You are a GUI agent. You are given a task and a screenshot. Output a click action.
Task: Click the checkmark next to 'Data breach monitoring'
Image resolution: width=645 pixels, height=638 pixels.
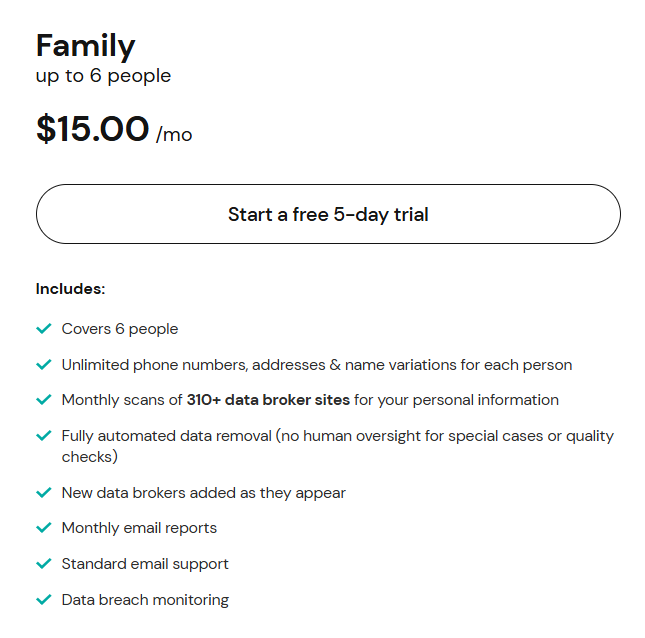coord(43,600)
